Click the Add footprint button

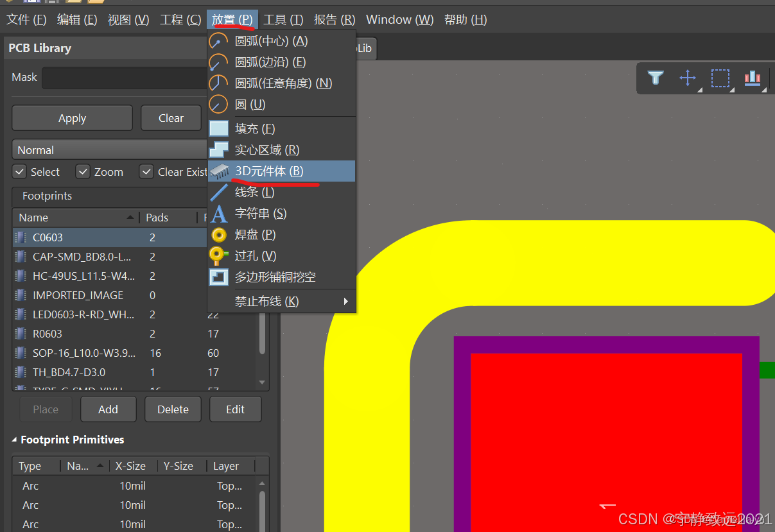[x=108, y=409]
